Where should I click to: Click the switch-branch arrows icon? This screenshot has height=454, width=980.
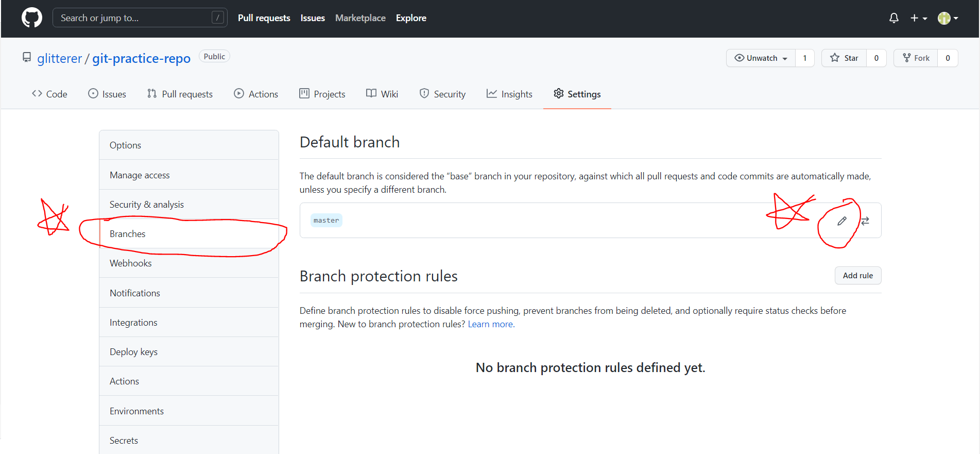pyautogui.click(x=865, y=221)
